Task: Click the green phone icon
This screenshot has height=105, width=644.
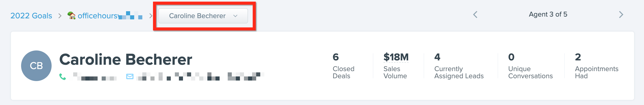Action: tap(63, 76)
